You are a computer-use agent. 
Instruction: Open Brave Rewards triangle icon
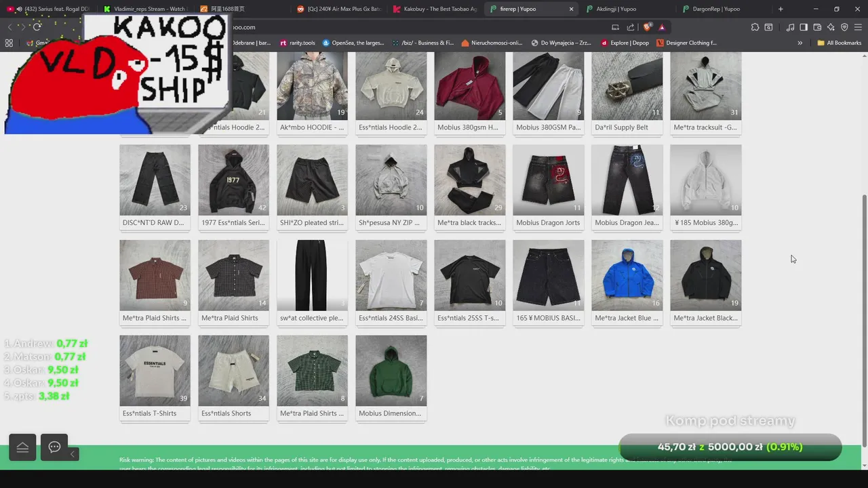(662, 27)
